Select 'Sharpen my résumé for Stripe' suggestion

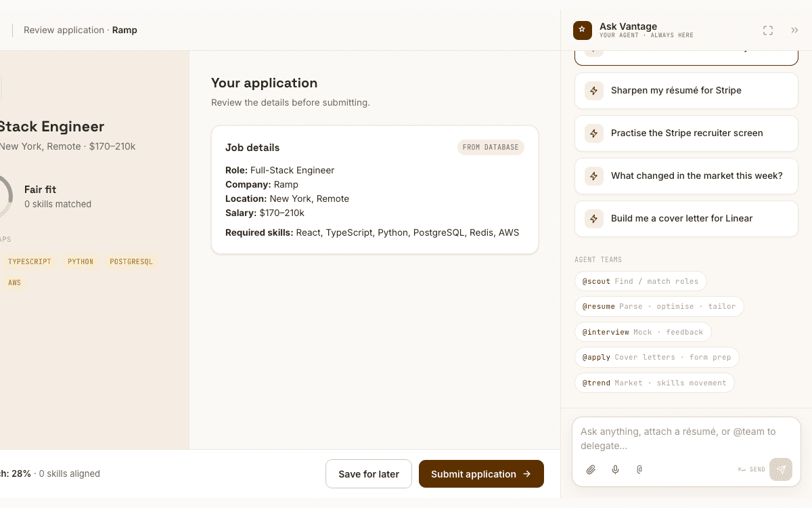(686, 91)
